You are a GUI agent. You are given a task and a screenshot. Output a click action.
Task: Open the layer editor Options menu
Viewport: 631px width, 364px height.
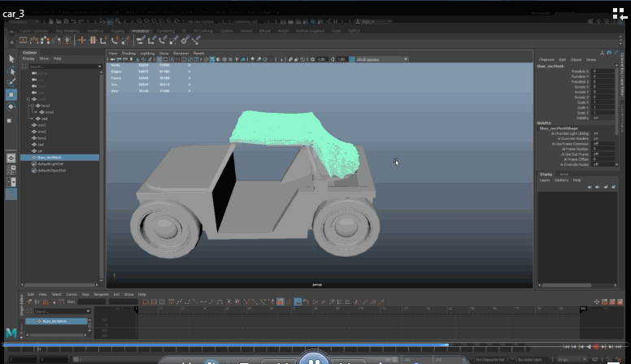(x=561, y=180)
